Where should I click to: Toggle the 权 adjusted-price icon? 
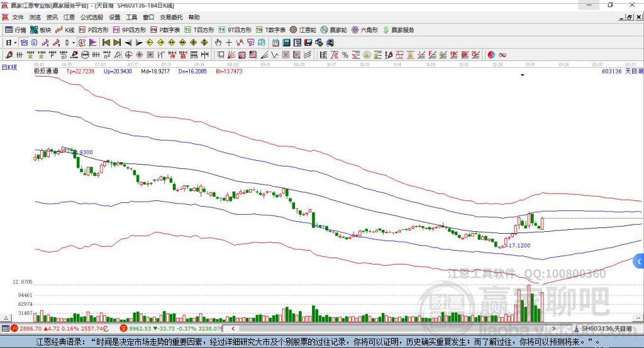coord(82,43)
